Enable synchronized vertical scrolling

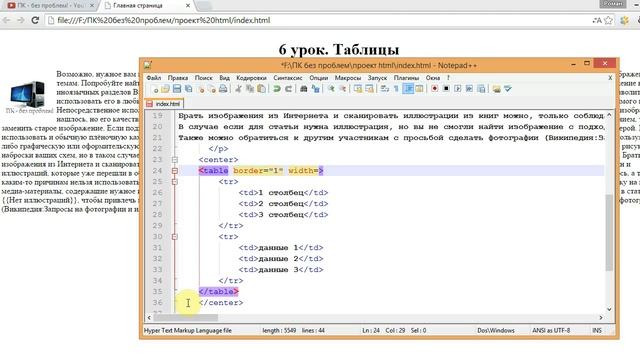click(358, 89)
